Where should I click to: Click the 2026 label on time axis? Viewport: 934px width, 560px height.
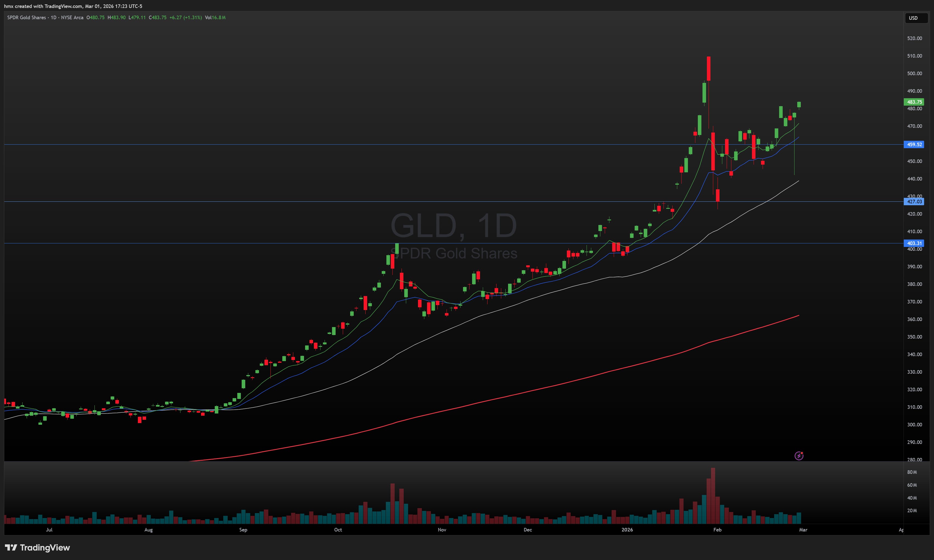coord(627,530)
